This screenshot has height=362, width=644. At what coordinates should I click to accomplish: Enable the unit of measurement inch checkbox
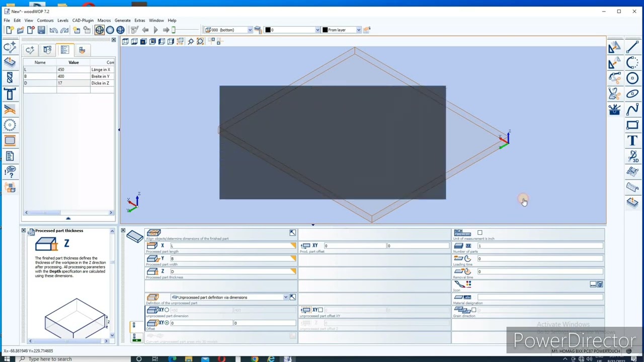(479, 233)
